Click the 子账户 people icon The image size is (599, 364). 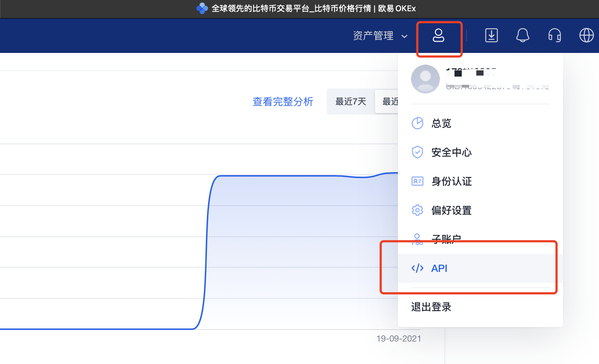417,239
